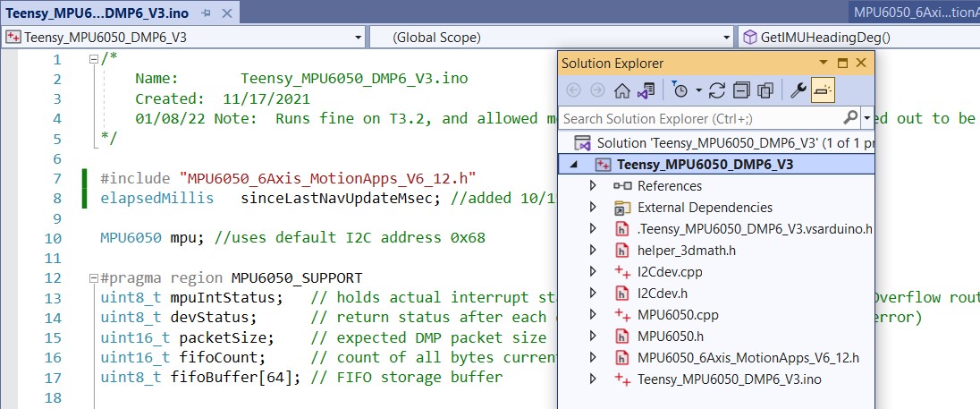Viewport: 980px width, 409px height.
Task: Select References in Solution Explorer
Action: 670,186
